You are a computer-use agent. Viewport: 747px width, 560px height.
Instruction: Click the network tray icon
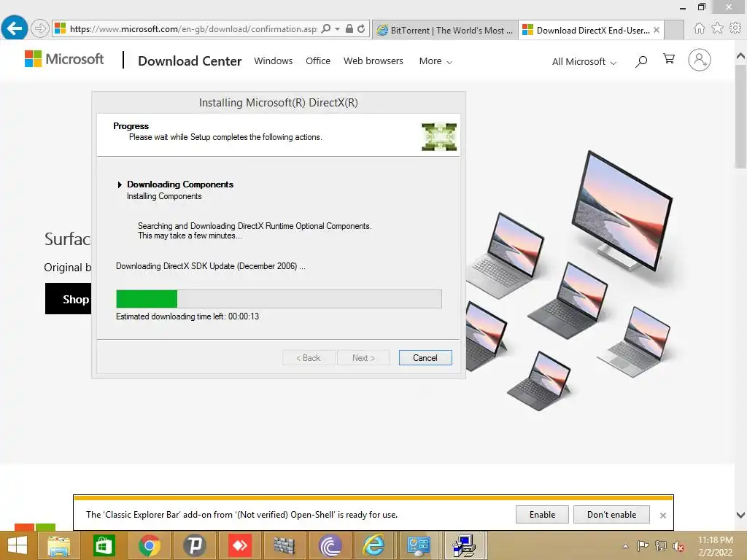tap(661, 545)
